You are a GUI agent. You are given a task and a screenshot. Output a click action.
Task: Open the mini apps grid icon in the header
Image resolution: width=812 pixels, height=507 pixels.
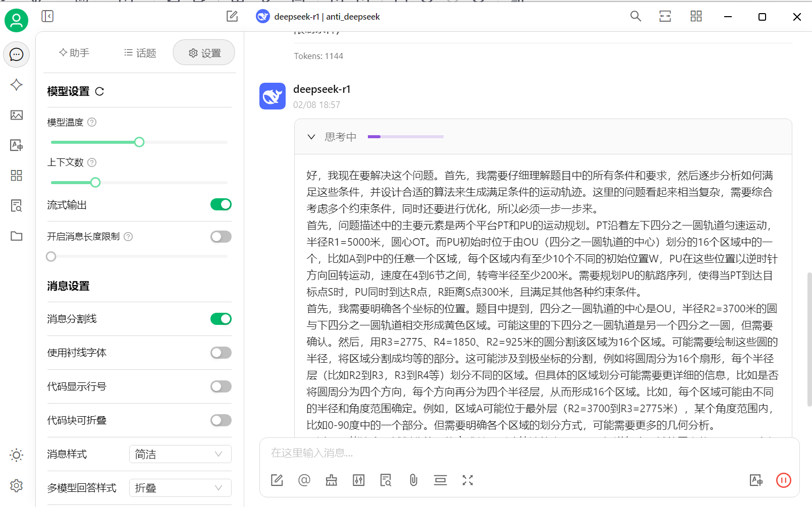pyautogui.click(x=696, y=16)
